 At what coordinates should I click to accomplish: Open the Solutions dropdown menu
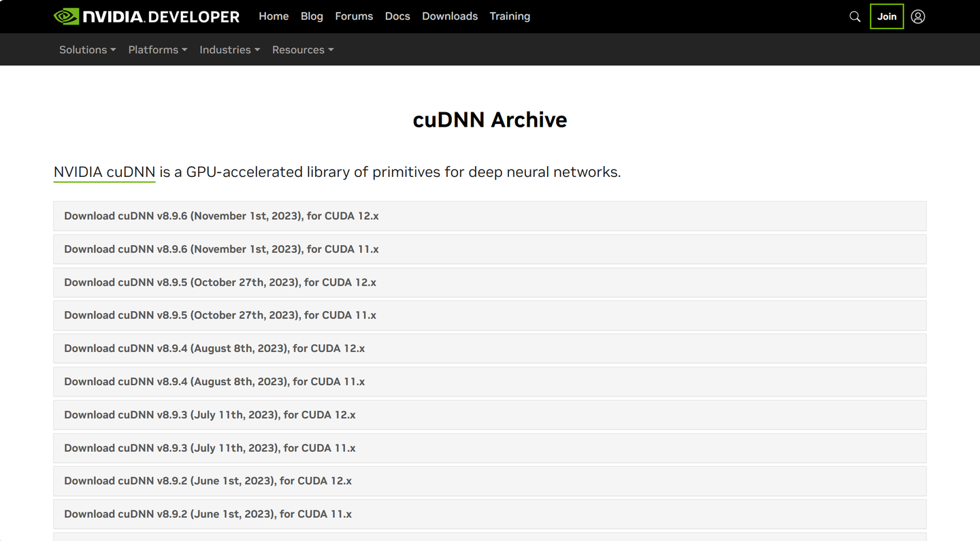pos(86,49)
